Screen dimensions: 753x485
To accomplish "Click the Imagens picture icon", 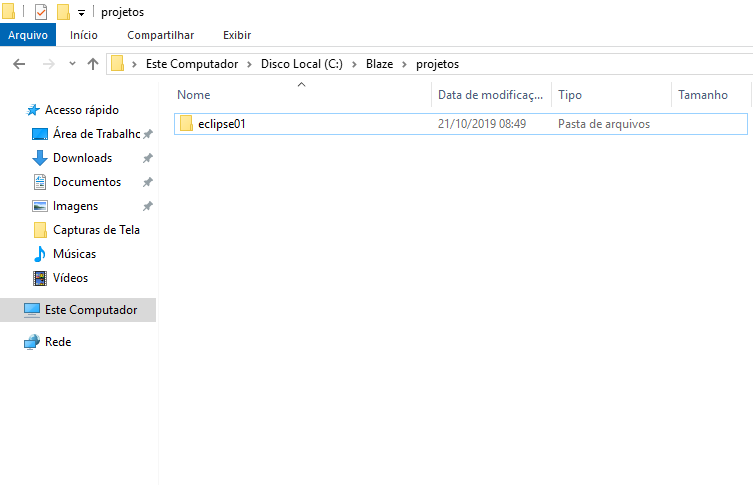I will click(x=40, y=206).
